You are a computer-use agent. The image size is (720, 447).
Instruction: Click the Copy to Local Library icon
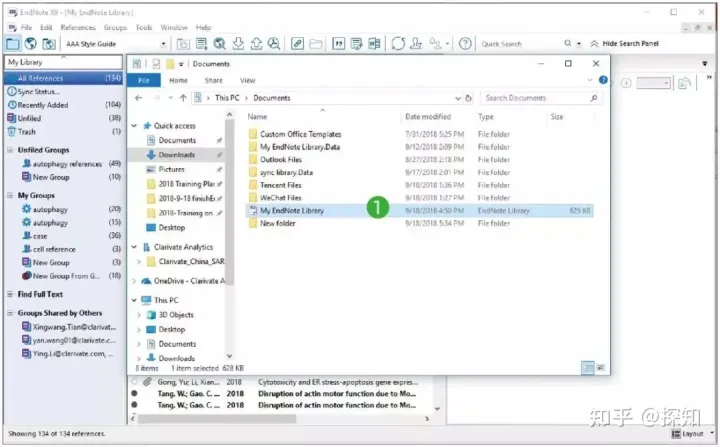click(183, 44)
